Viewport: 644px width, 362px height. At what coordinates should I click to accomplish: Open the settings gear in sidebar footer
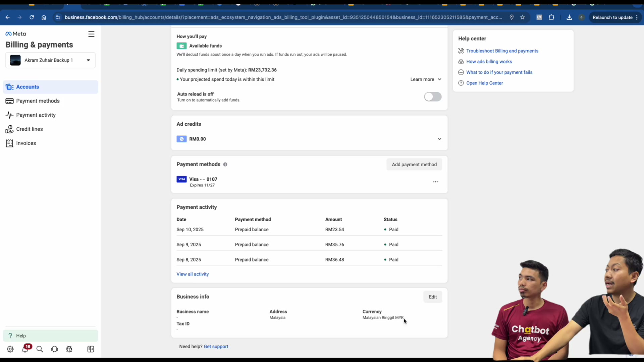pos(10,349)
